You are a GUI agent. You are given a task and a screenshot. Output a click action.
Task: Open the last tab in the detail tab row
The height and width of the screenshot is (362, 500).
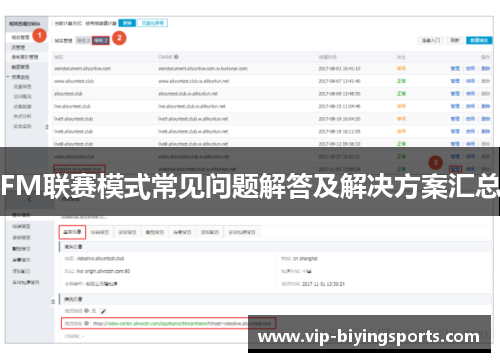tap(242, 232)
